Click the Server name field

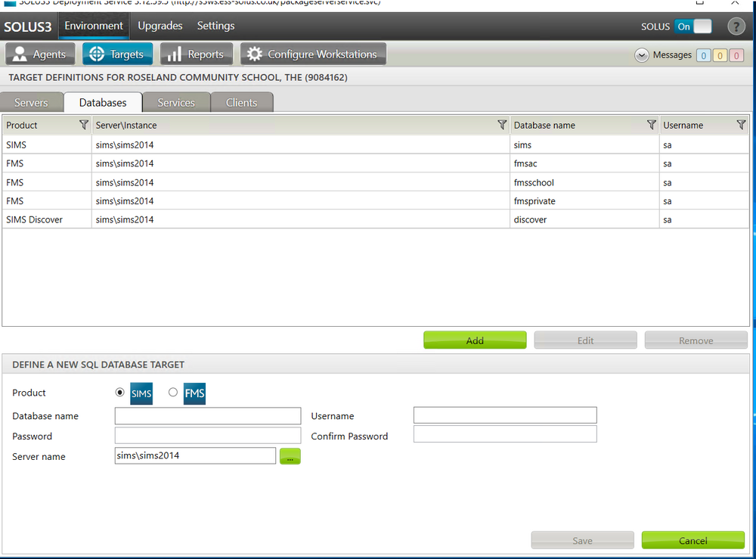[195, 456]
